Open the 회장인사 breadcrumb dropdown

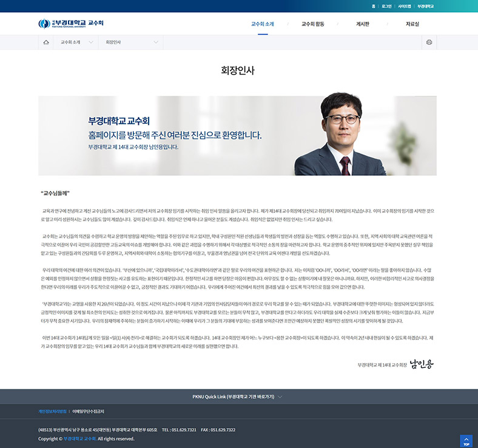coord(132,42)
